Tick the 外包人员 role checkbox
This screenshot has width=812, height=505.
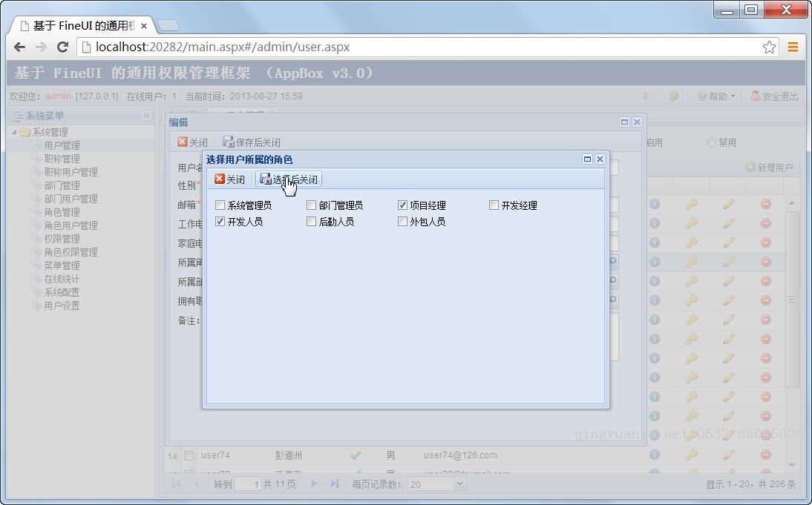402,222
